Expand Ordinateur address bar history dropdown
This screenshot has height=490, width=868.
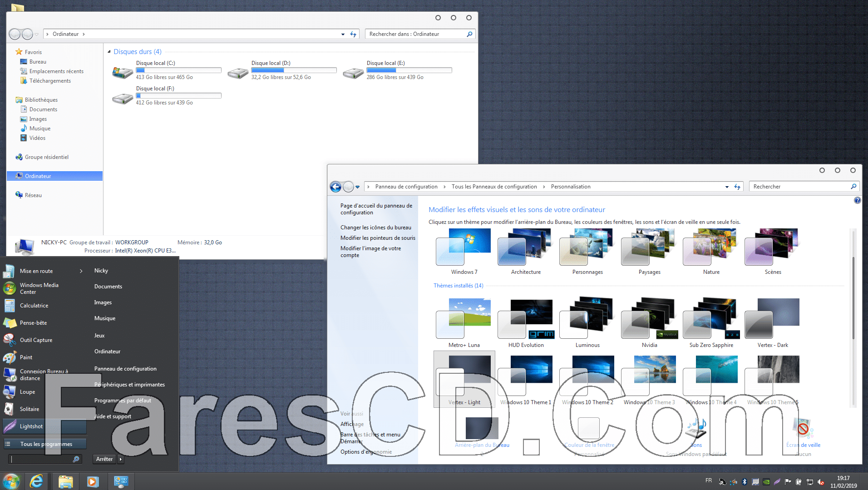343,34
